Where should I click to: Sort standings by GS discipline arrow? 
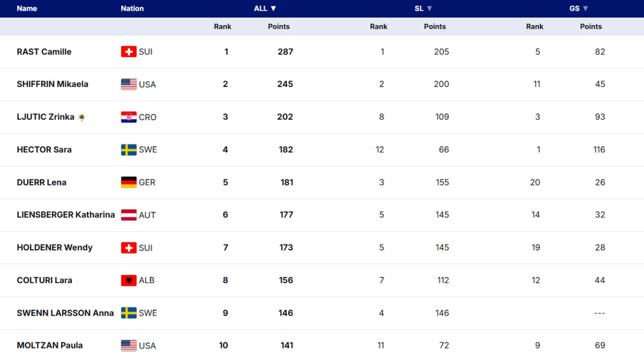(x=586, y=9)
